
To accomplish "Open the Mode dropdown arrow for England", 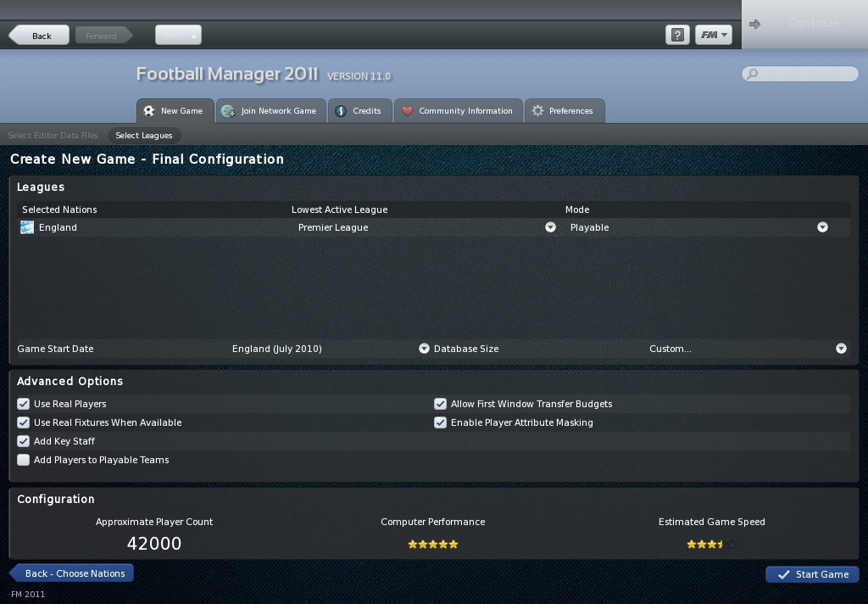I will (822, 227).
